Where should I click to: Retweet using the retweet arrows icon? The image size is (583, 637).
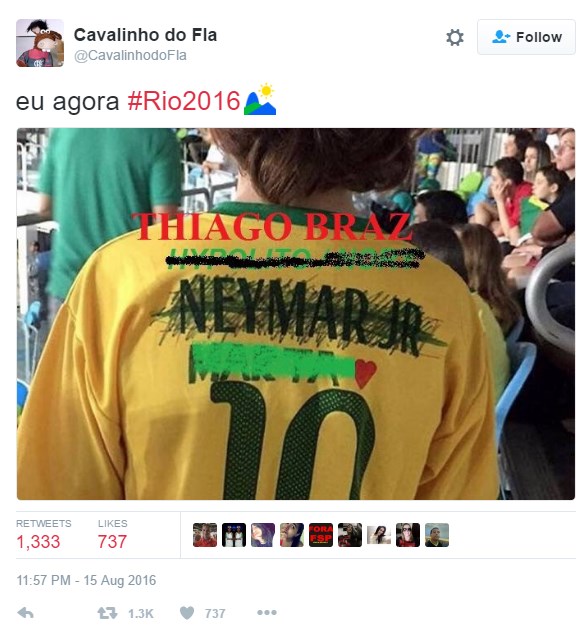click(107, 613)
